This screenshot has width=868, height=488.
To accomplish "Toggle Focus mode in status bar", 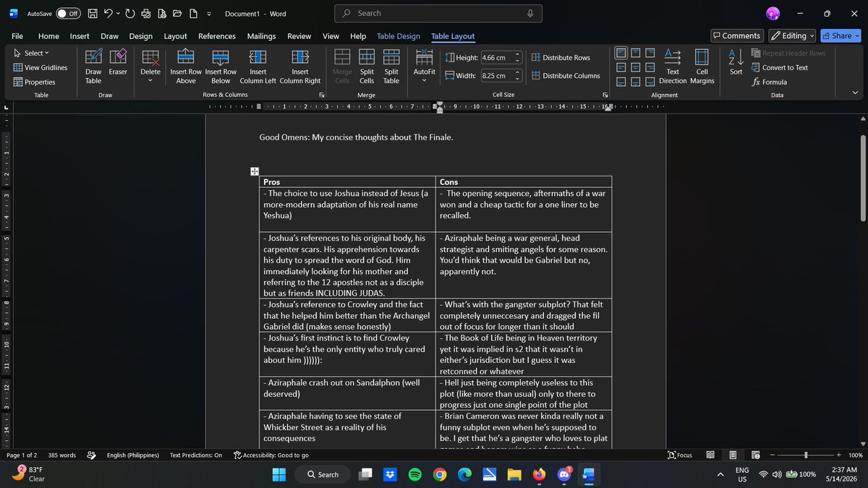I will (x=680, y=455).
